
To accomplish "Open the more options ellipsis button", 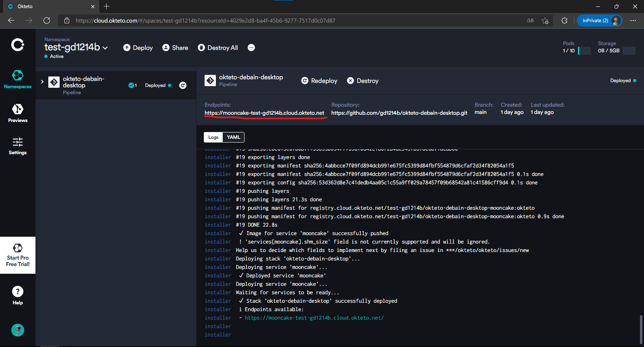I will tap(251, 48).
